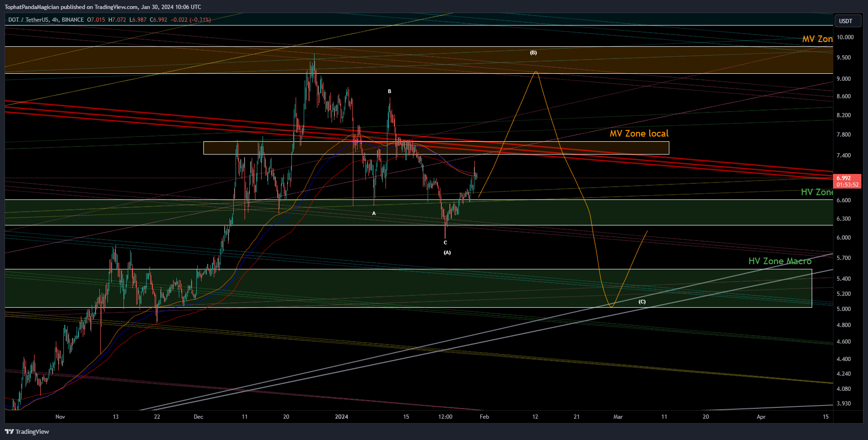This screenshot has width=868, height=440.
Task: Click the 7.800 price axis label
Action: (843, 135)
